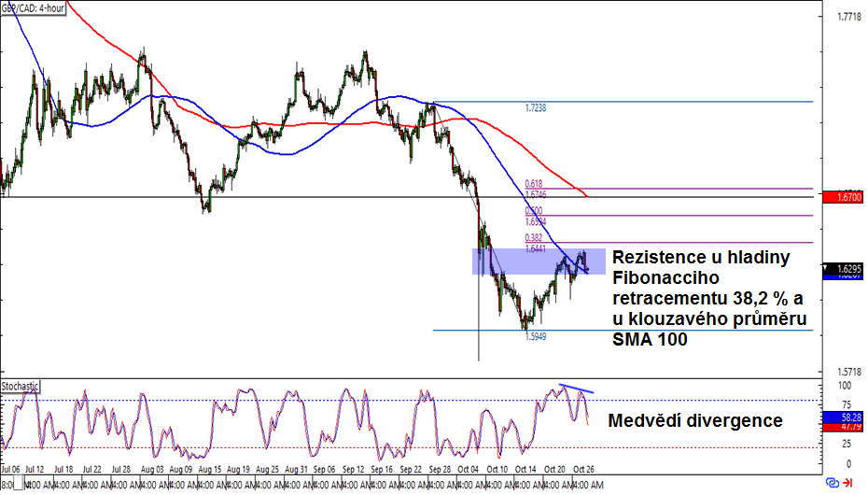The image size is (868, 495).
Task: Select the 1.5949 swing low label
Action: (536, 336)
